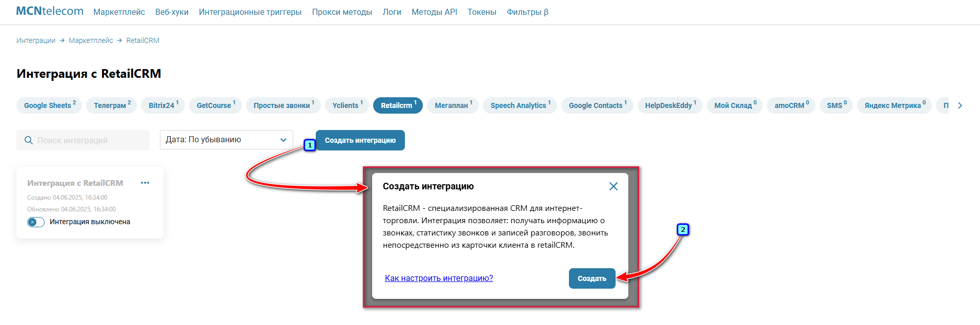Click the Интеграция с RetailCRM card title

point(75,183)
